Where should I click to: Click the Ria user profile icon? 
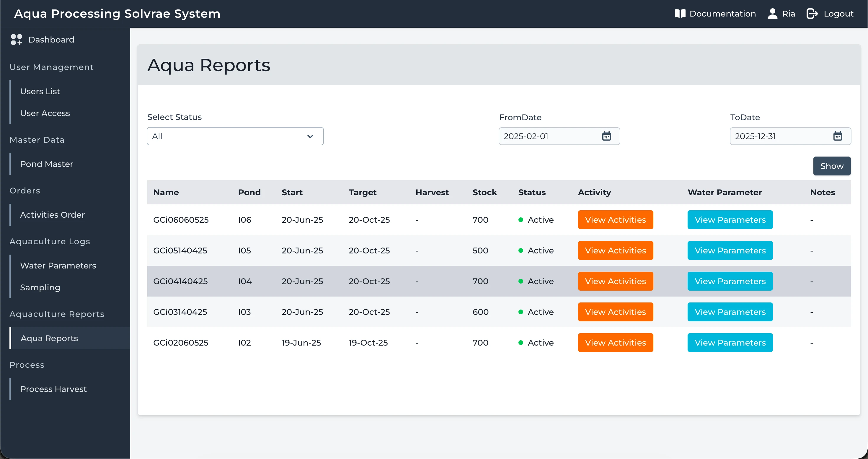pos(772,14)
